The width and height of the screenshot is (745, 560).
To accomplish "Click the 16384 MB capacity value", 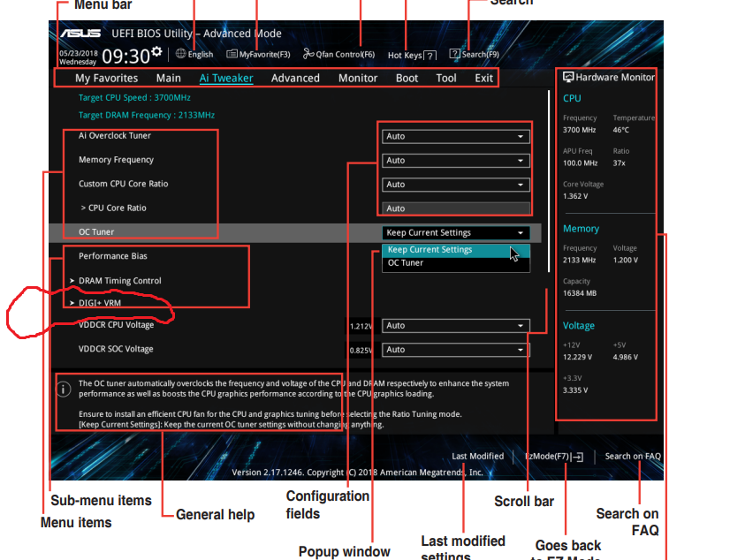I will (x=579, y=293).
